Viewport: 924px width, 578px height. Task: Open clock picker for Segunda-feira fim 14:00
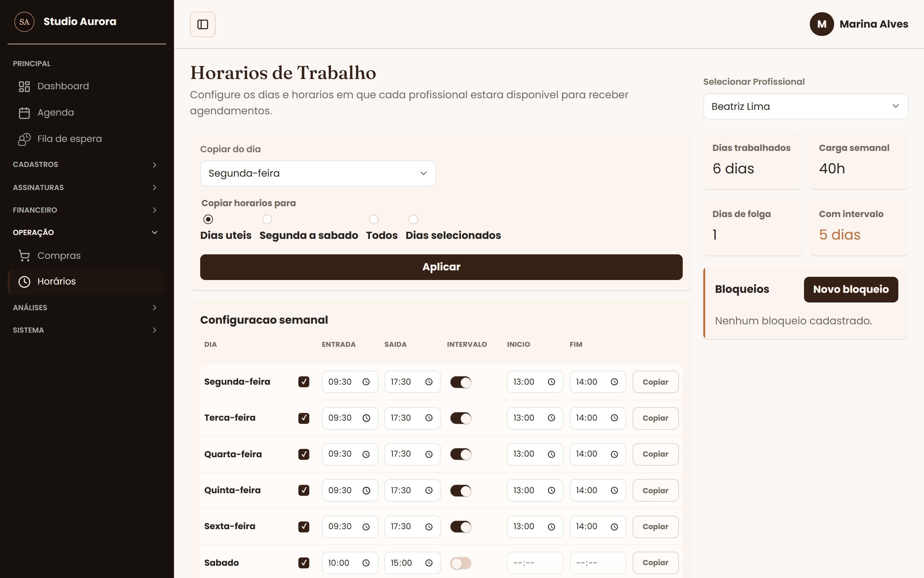[614, 382]
